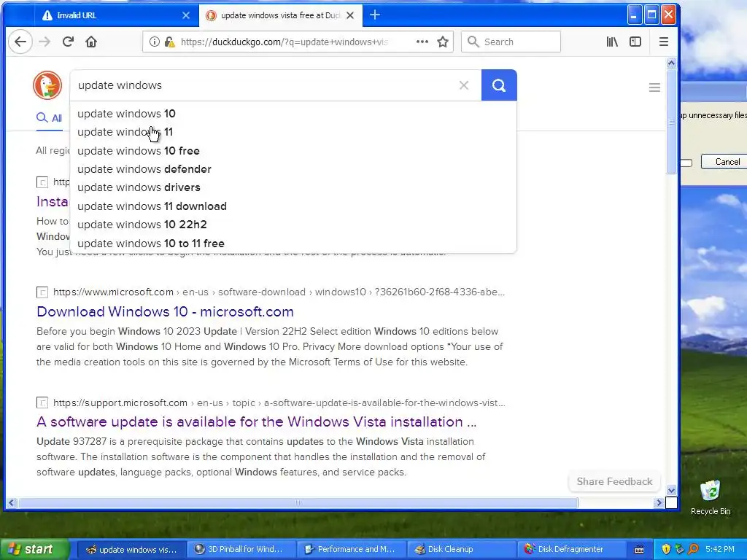Click the update windows vis... taskbar button
Viewport: 747px width, 560px height.
(131, 550)
